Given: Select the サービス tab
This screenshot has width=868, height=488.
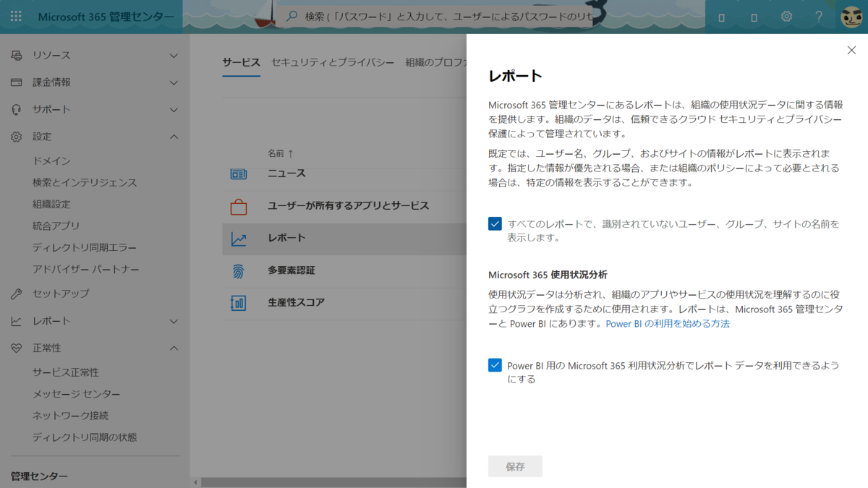Looking at the screenshot, I should [x=241, y=62].
